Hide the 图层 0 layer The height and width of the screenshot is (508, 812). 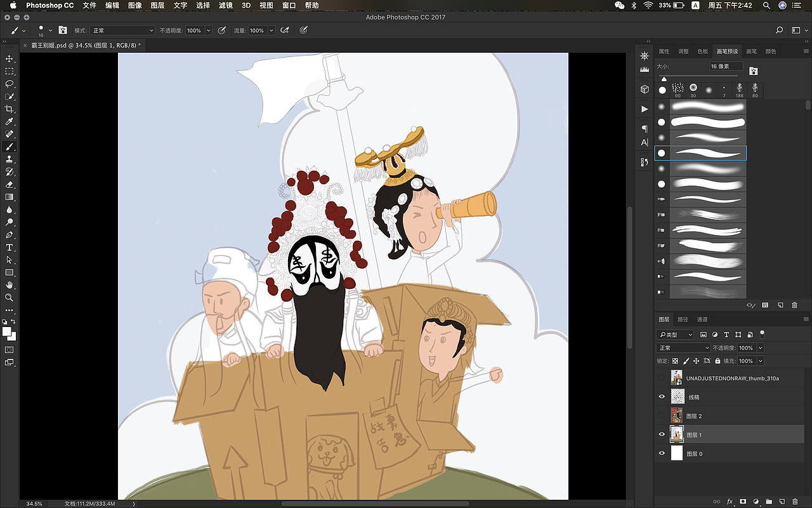[662, 454]
